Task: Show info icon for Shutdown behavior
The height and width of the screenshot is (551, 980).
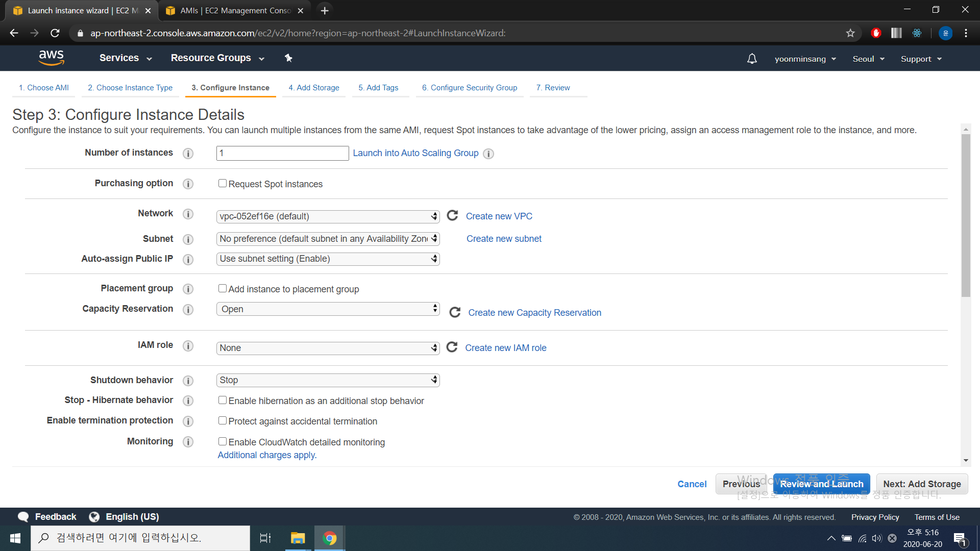Action: (x=188, y=381)
